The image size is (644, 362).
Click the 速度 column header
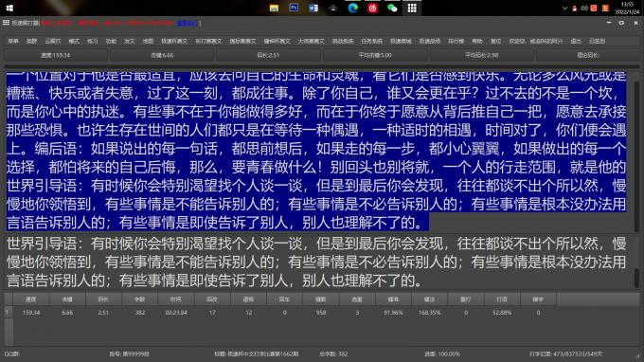coord(31,299)
